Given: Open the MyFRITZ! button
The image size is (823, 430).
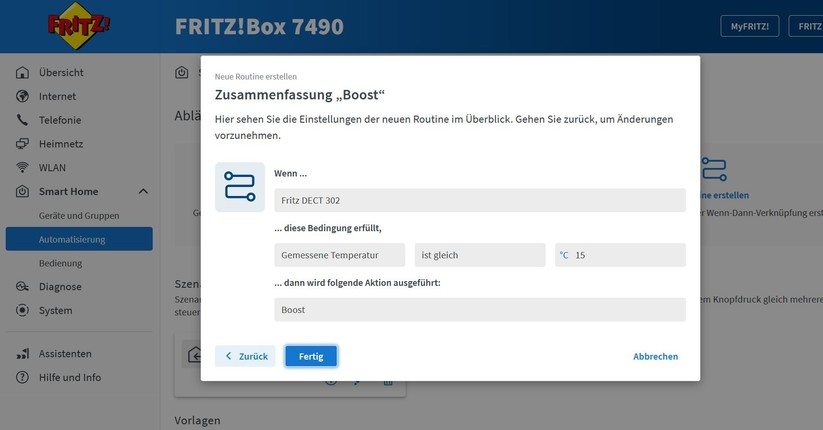Looking at the screenshot, I should pyautogui.click(x=750, y=26).
